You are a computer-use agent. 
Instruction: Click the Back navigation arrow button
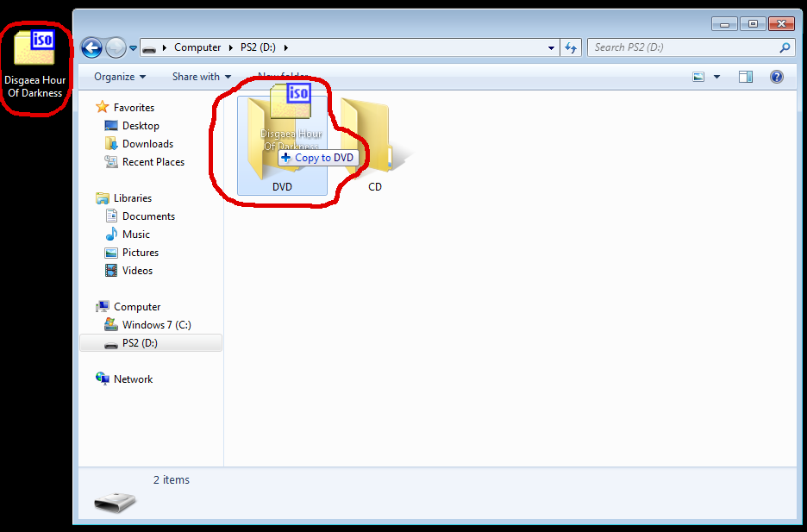(x=91, y=47)
